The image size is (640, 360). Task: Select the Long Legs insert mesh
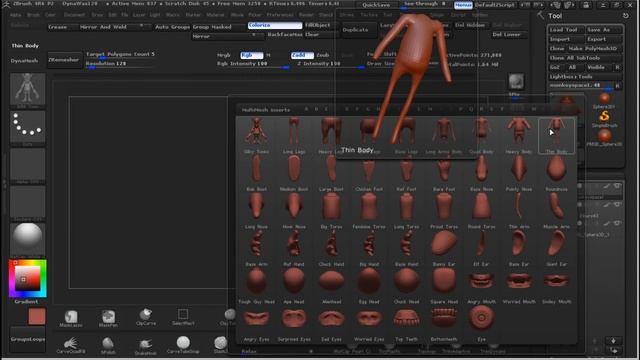coord(294,136)
